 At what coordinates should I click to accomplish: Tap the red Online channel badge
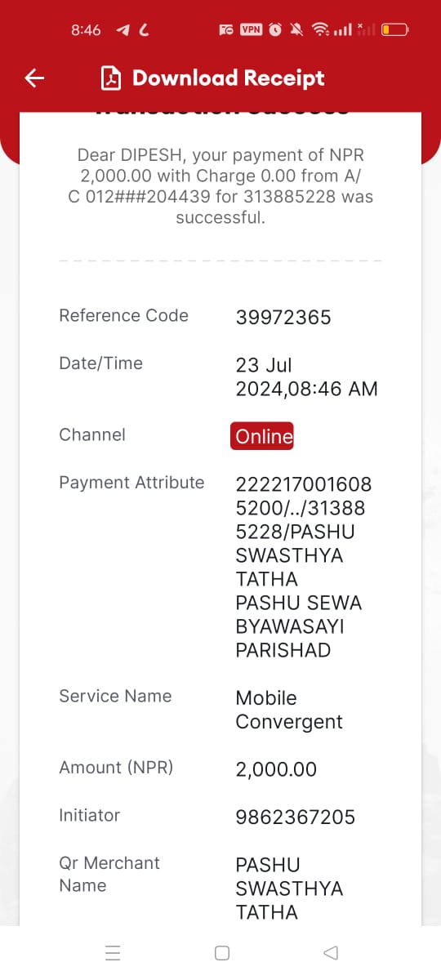263,436
